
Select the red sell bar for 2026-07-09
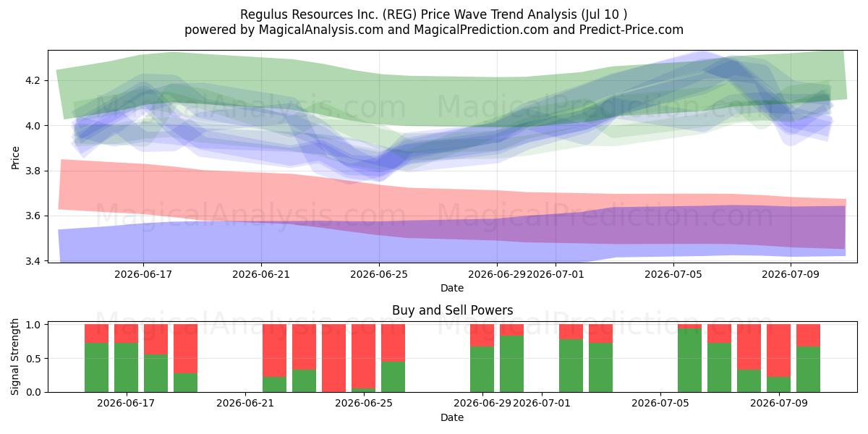(x=779, y=350)
